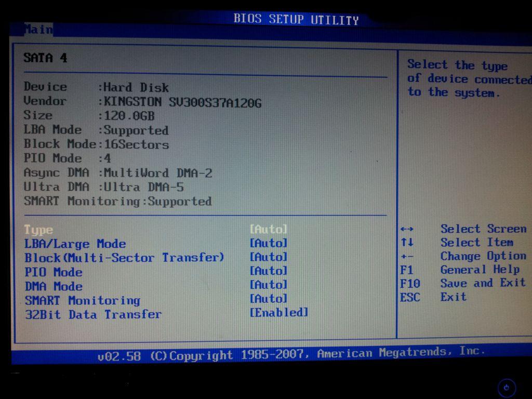Click the Block Mode 16Sectors value
532x399 pixels.
pyautogui.click(x=136, y=144)
